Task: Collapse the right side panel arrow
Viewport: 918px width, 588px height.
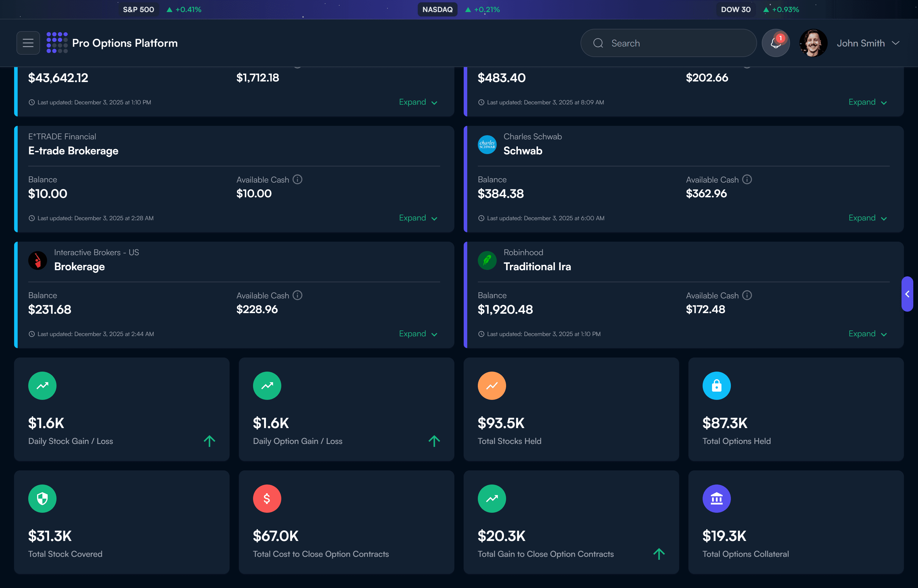Action: [x=907, y=294]
